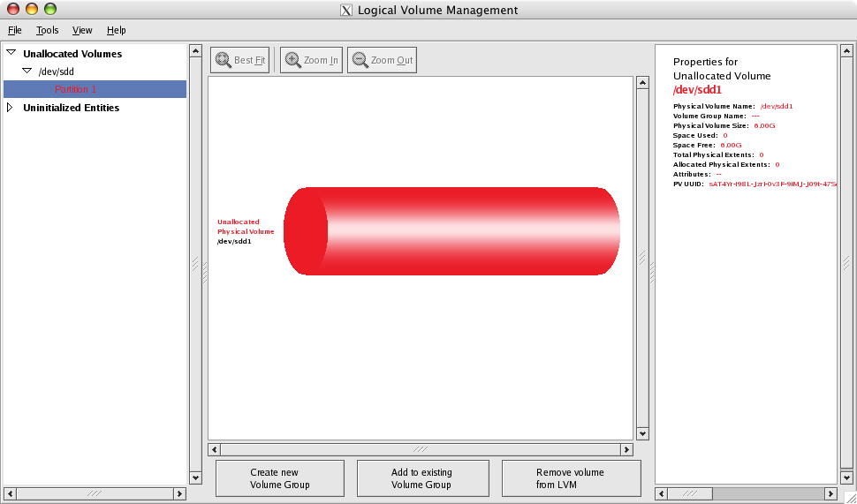Click the canvas horizontal scrollbar right arrow
This screenshot has height=504, width=857.
tap(626, 449)
